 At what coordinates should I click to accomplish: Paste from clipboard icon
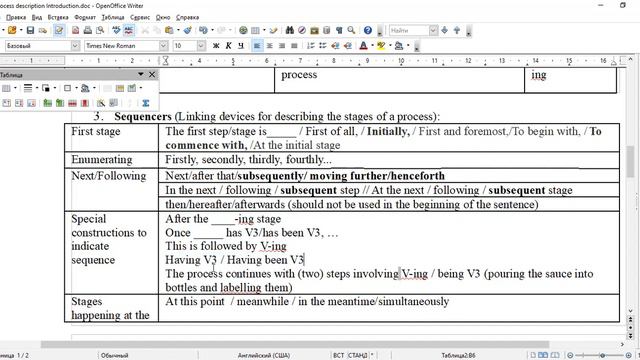pyautogui.click(x=169, y=30)
